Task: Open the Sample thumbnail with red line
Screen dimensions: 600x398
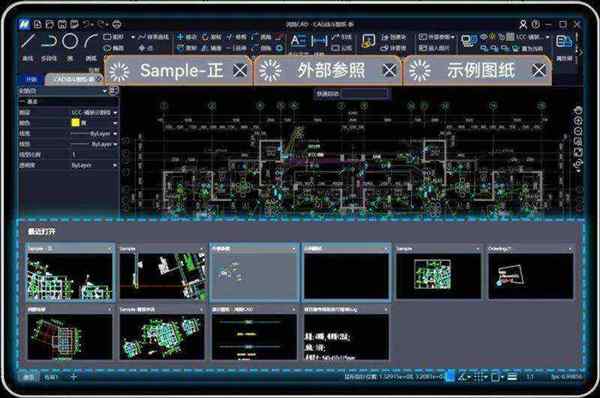Action: click(162, 272)
